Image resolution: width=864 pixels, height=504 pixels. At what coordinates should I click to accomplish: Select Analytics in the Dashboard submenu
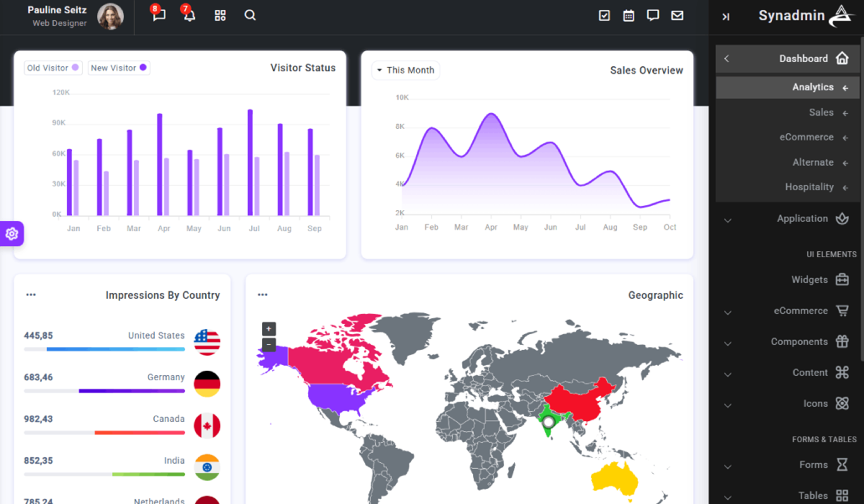click(788, 87)
